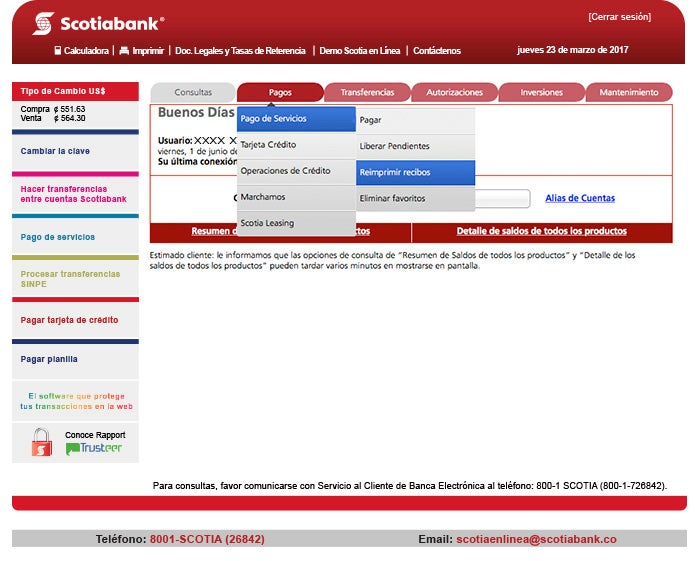Open the Transferencias tab

coord(367,92)
